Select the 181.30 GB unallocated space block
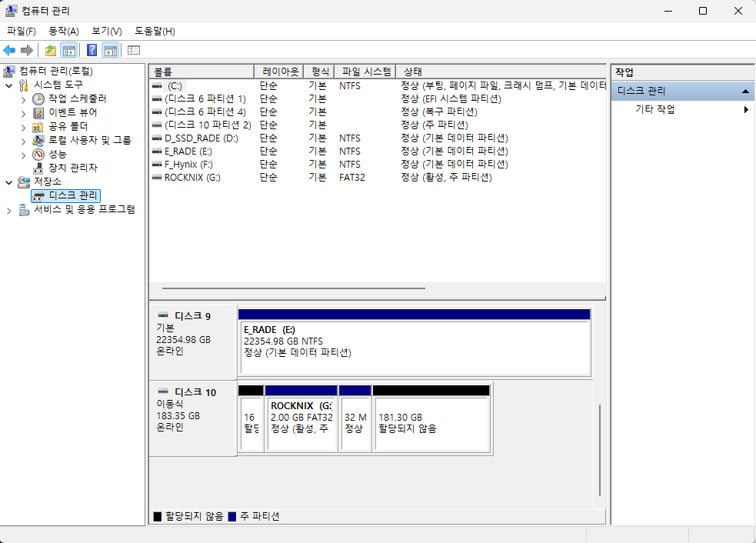756x543 pixels. tap(431, 418)
